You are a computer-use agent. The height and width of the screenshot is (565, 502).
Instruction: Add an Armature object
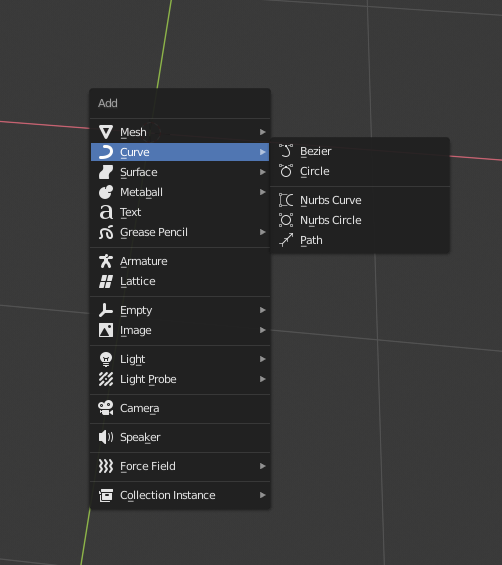(x=180, y=261)
